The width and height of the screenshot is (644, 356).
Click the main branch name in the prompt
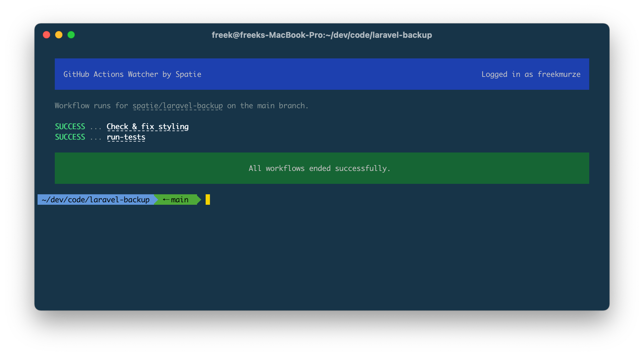click(180, 199)
